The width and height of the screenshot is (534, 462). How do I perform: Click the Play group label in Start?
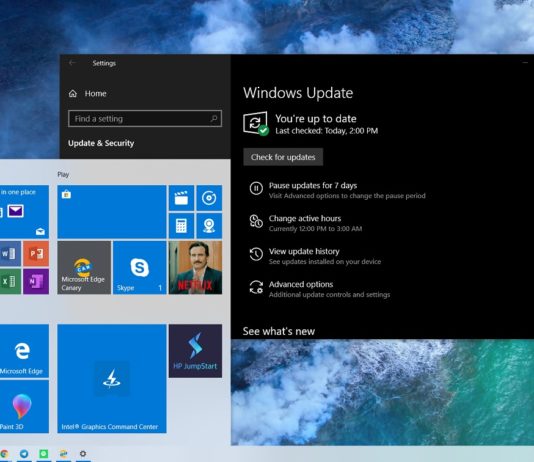tap(63, 175)
